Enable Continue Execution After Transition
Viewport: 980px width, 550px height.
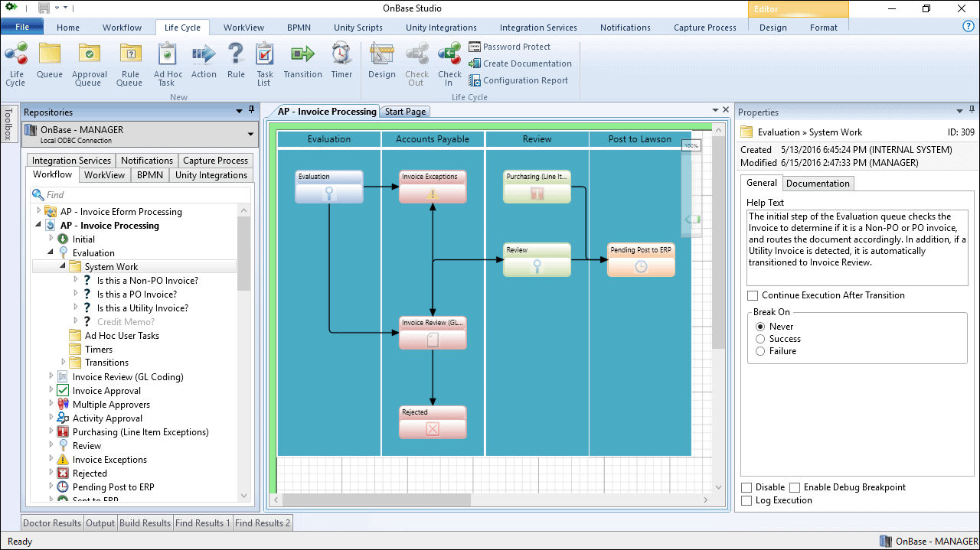753,295
